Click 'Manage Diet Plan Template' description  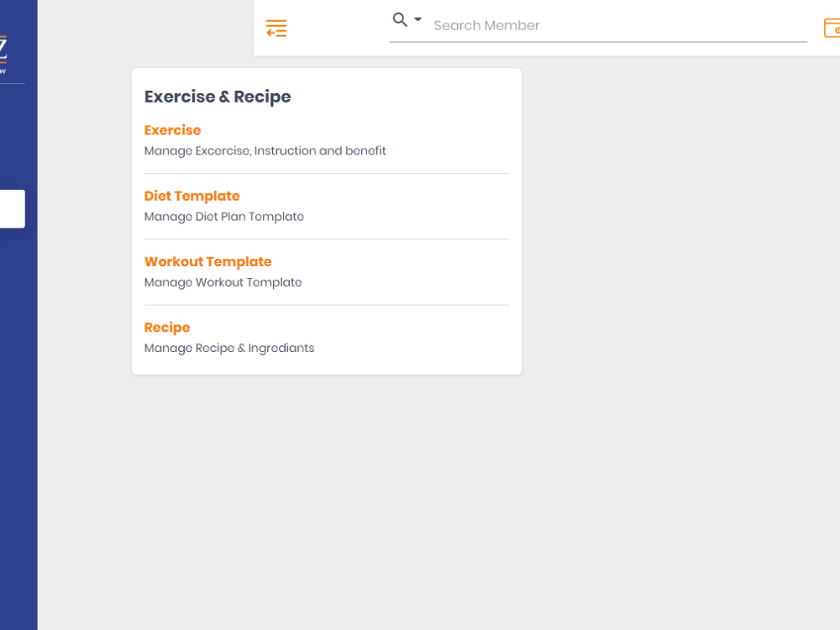pos(224,217)
